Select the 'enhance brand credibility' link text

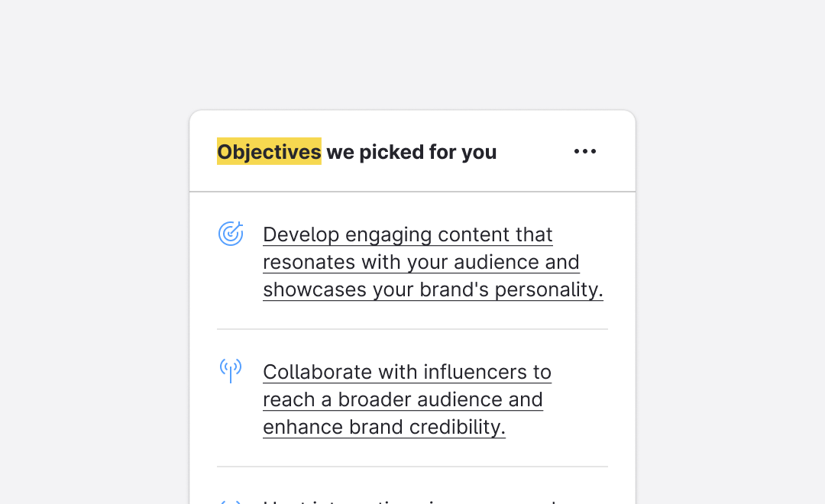tap(384, 427)
